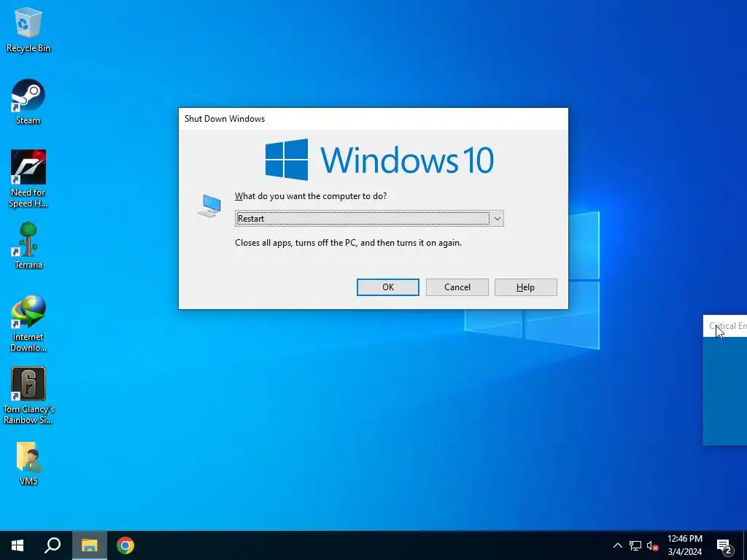Click the muted volume tray icon
The height and width of the screenshot is (560, 747).
click(652, 545)
